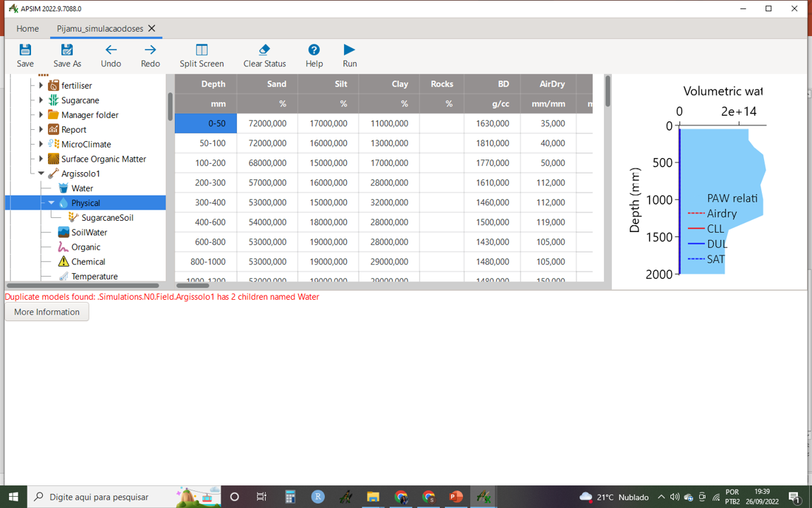Image resolution: width=812 pixels, height=508 pixels.
Task: Collapse the Argissolo1 tree node
Action: [x=41, y=174]
